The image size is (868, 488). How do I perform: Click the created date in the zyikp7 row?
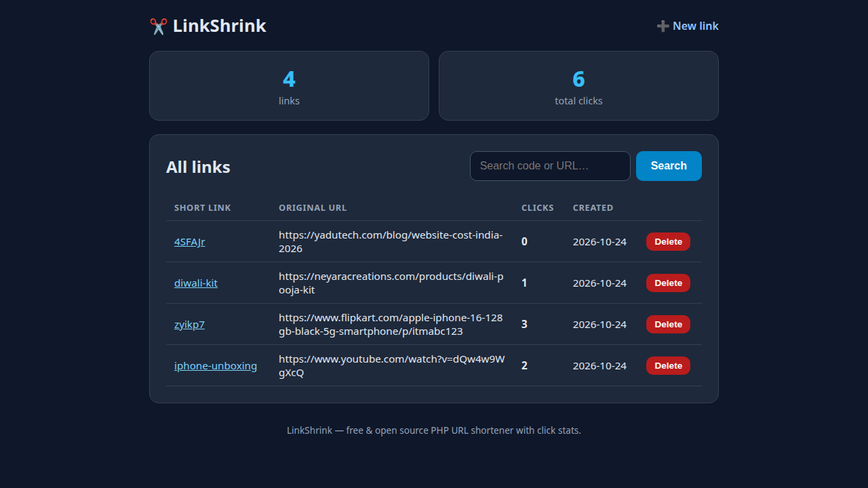click(599, 325)
